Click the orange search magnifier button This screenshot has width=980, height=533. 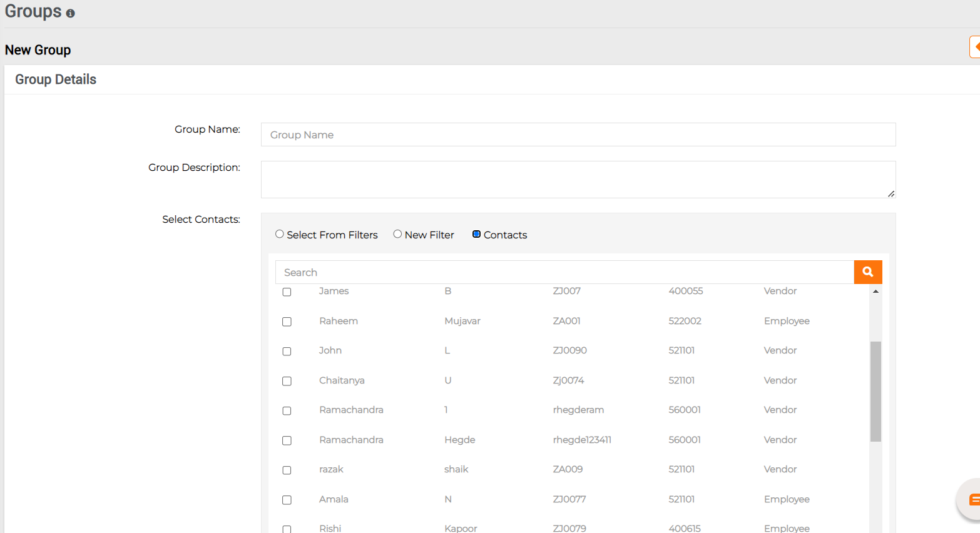868,272
